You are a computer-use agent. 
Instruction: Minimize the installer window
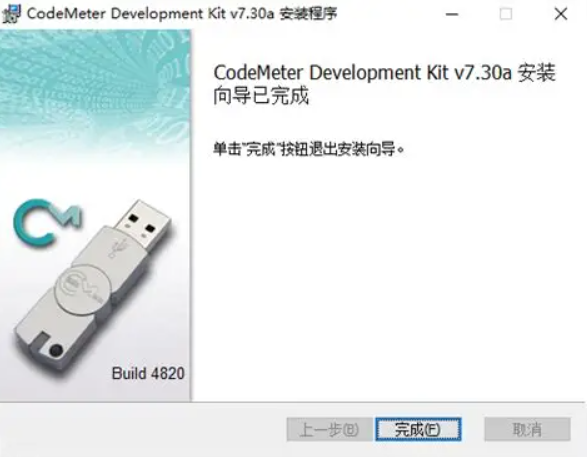(x=452, y=14)
